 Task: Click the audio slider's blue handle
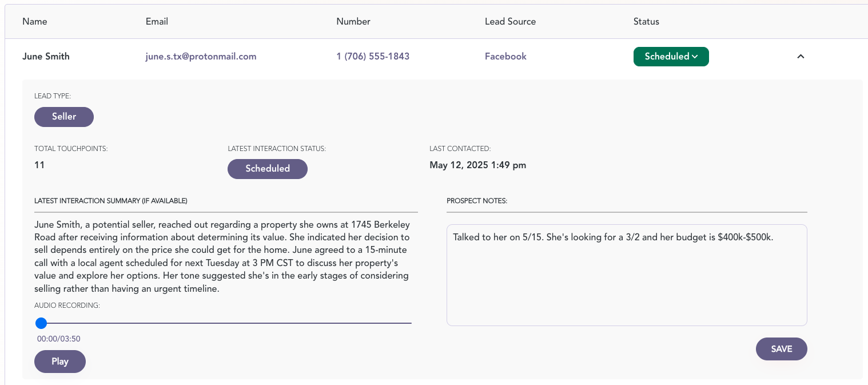pos(41,323)
